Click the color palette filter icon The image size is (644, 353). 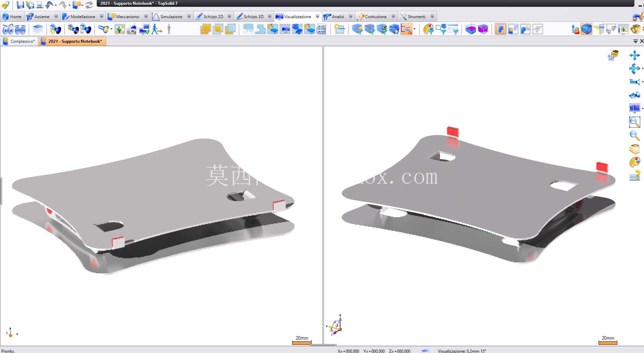(x=428, y=29)
